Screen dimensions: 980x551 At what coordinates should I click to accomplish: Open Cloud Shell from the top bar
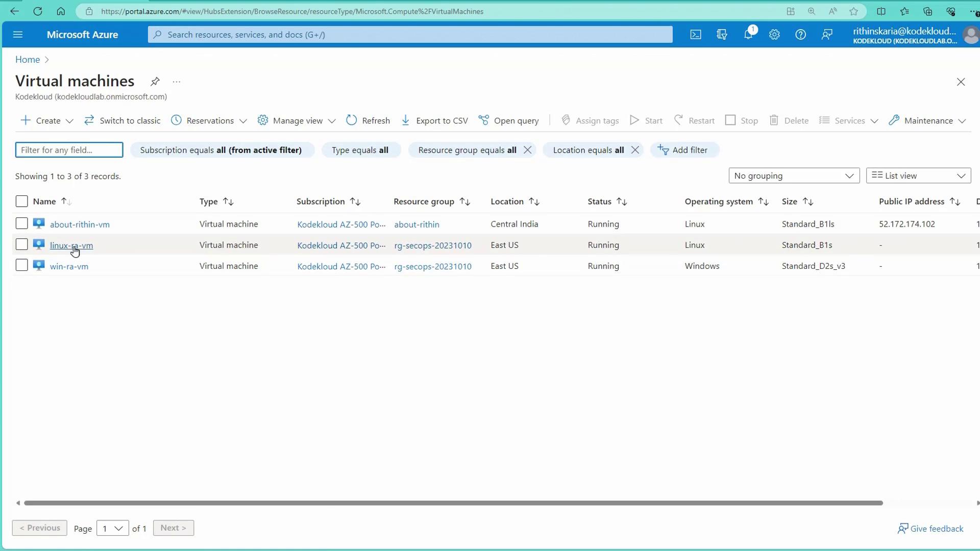coord(696,35)
